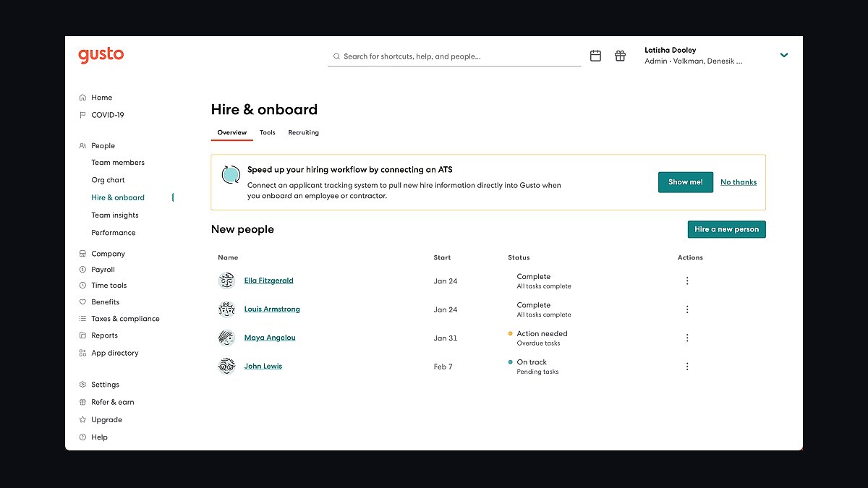Click the Payroll dollar icon
Viewport: 868px width, 488px height.
pos(82,270)
